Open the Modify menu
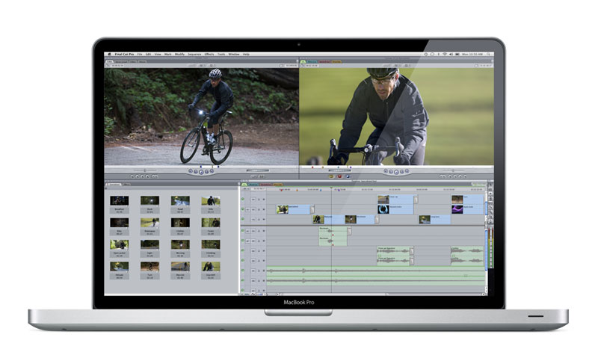 click(x=178, y=55)
